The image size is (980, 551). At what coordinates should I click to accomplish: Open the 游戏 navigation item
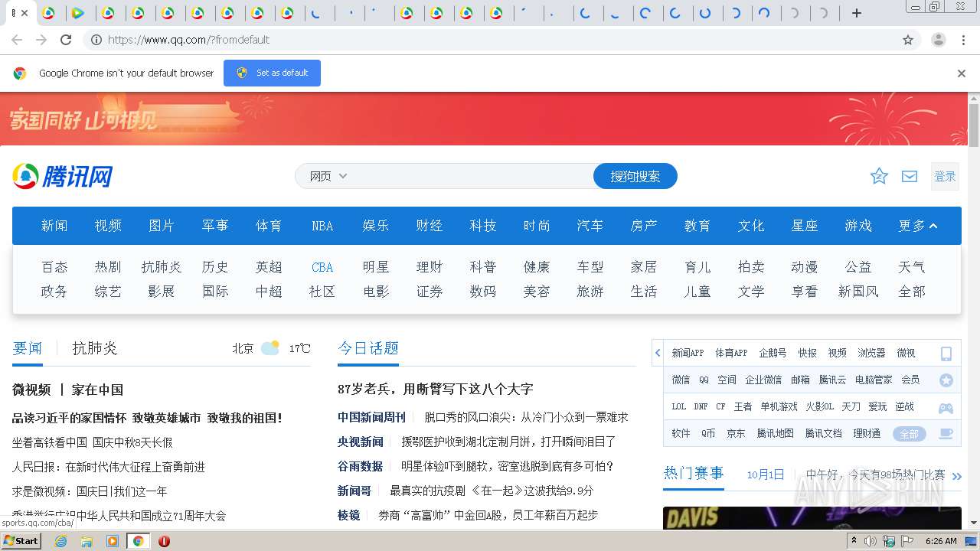(x=858, y=226)
